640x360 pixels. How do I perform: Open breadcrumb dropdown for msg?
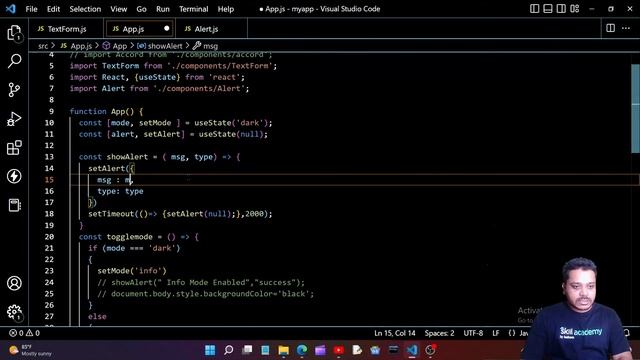coord(206,46)
